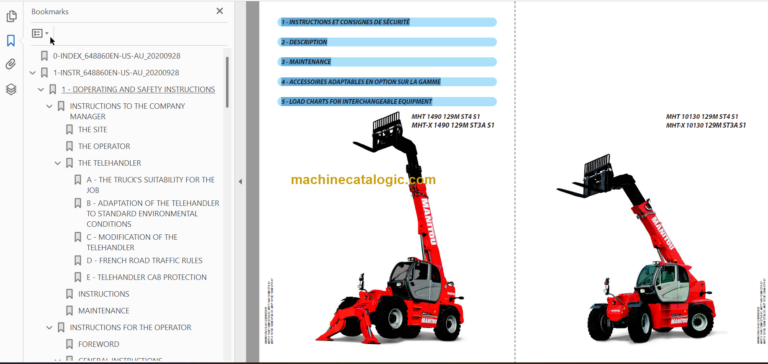Open B - ADAPTATION OF THE TELEHANDLER bookmark
This screenshot has width=768, height=364.
(153, 214)
